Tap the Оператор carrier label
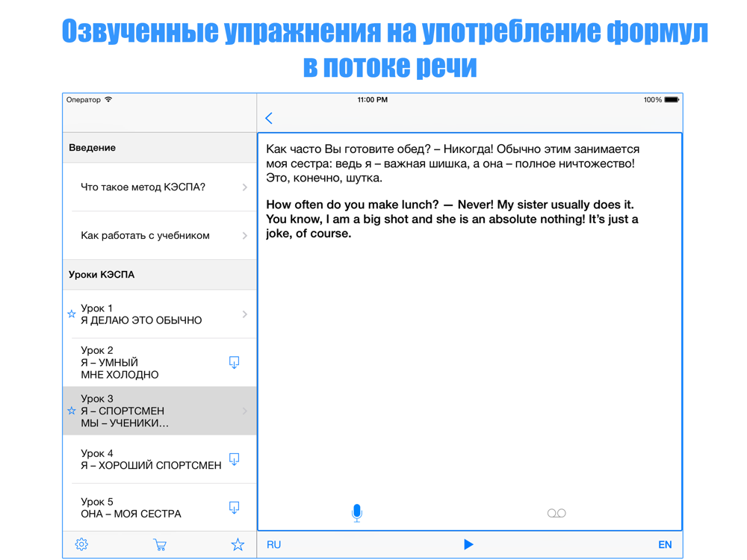Image resolution: width=747 pixels, height=560 pixels. click(x=84, y=99)
